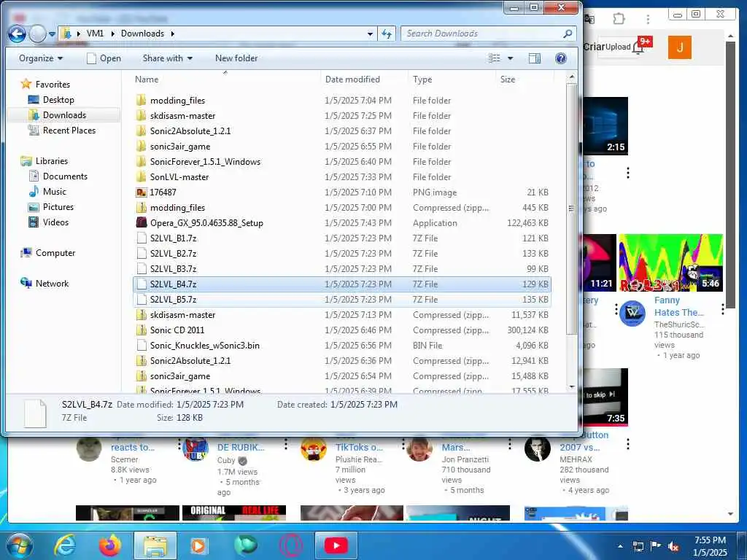Open options menu for Fanny Hates video
The image size is (747, 560).
(722, 309)
